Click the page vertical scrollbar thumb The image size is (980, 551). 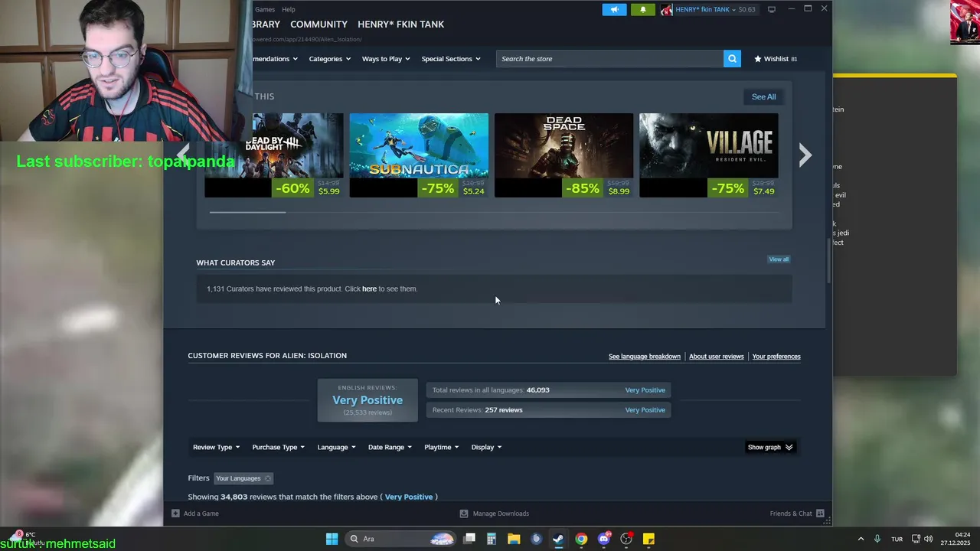(828, 260)
